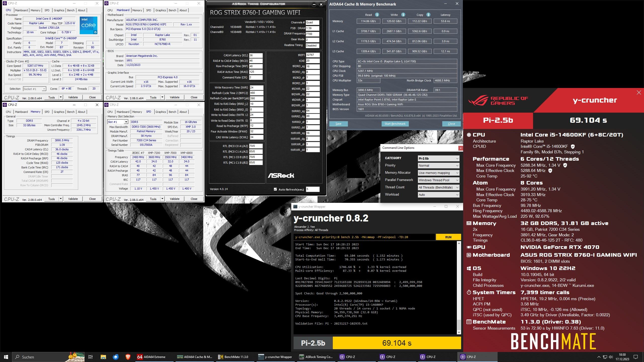Click the Refresh Cycle Time 2 (tRFC2) field
The width and height of the screenshot is (644, 362).
[x=256, y=93]
